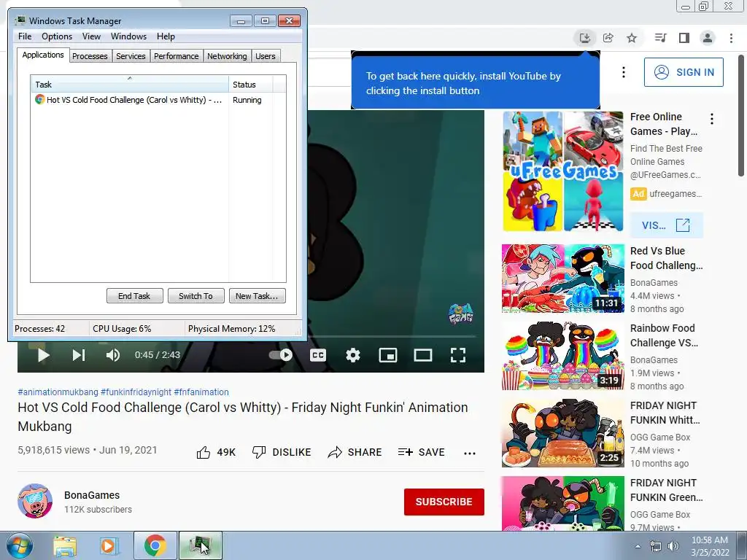Click SIGN IN button on YouTube
The image size is (747, 560).
click(684, 72)
